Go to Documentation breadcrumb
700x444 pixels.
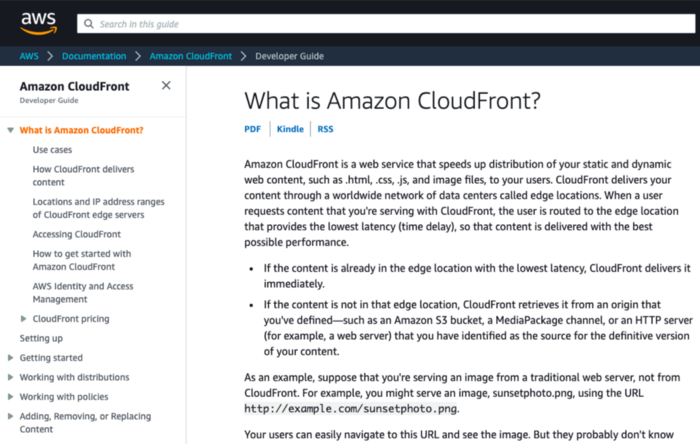pos(94,56)
